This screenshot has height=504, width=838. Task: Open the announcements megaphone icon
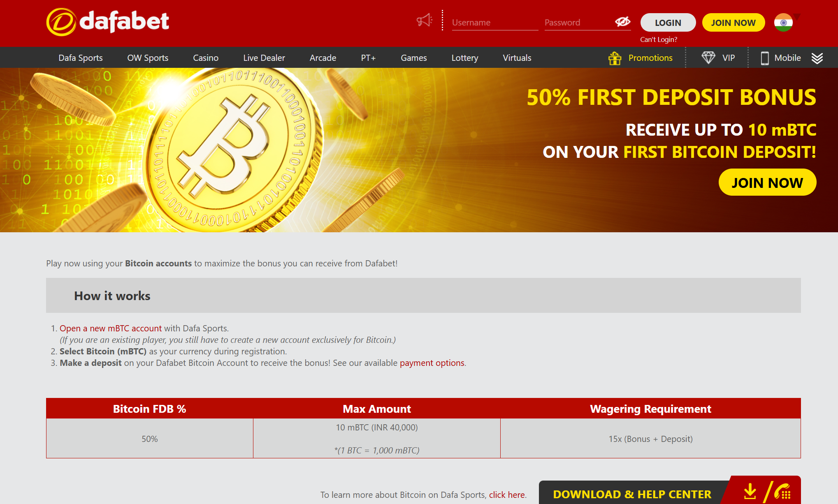pyautogui.click(x=424, y=20)
